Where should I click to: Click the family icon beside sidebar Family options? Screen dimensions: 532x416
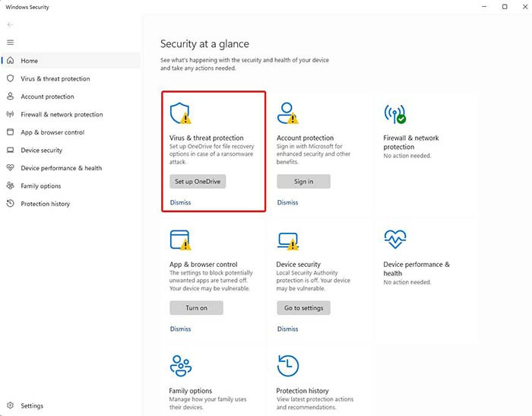11,186
